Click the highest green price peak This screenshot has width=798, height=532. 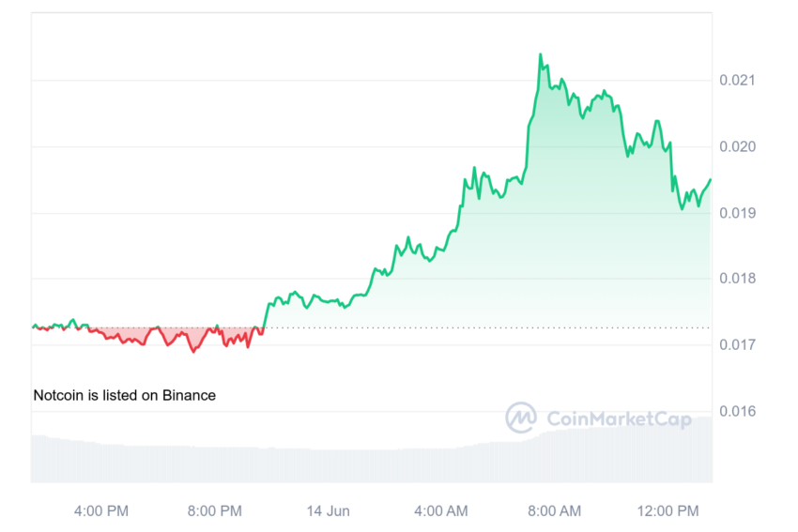click(541, 54)
